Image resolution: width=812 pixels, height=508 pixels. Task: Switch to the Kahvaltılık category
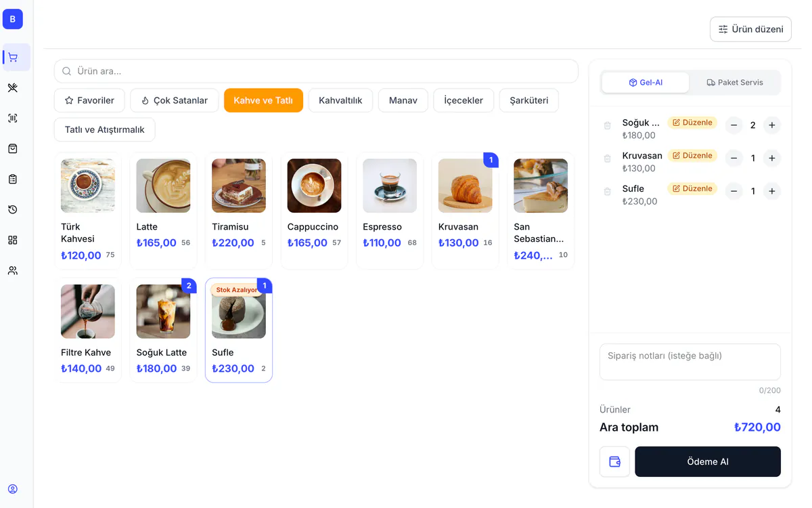(340, 100)
